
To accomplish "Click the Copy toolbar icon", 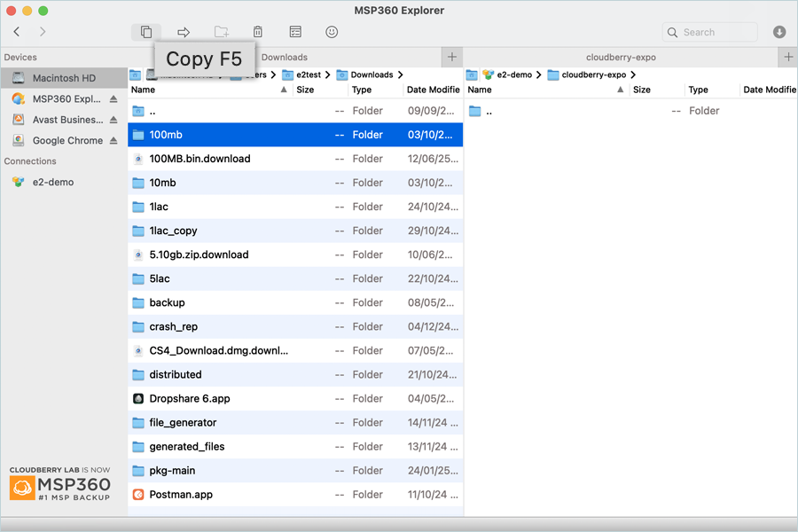I will [x=146, y=32].
